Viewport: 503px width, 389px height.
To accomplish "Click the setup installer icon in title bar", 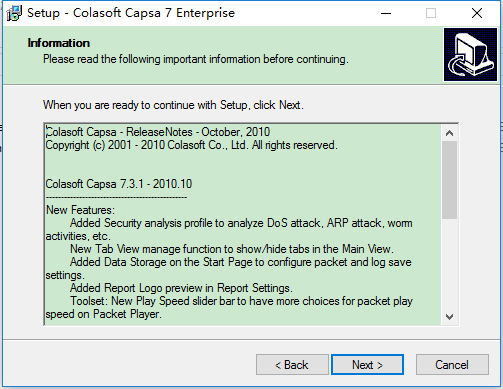I will coord(14,13).
